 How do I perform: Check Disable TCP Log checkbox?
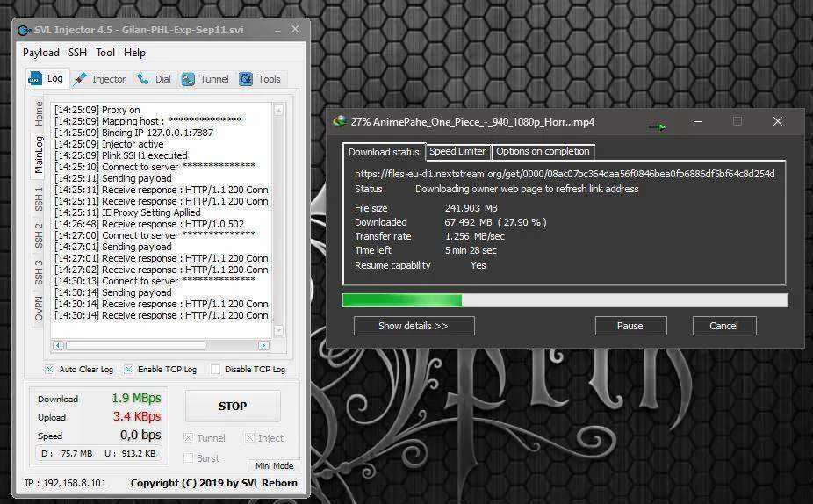pyautogui.click(x=215, y=369)
